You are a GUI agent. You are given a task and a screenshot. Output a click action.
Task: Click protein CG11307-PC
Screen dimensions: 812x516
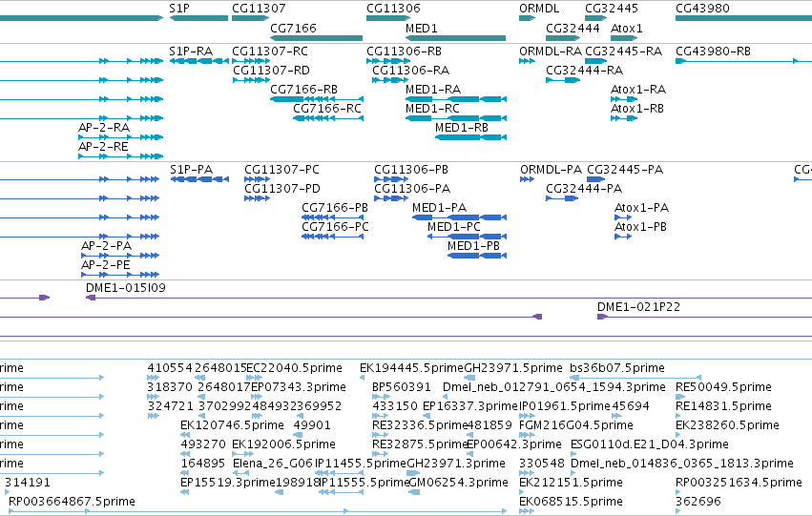coord(281,170)
